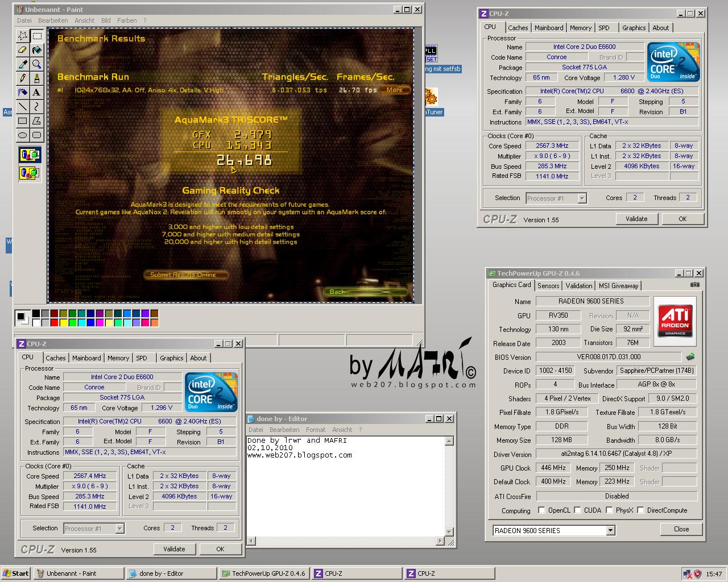Click Unbenannt - Paint taskbar button

tap(78, 573)
